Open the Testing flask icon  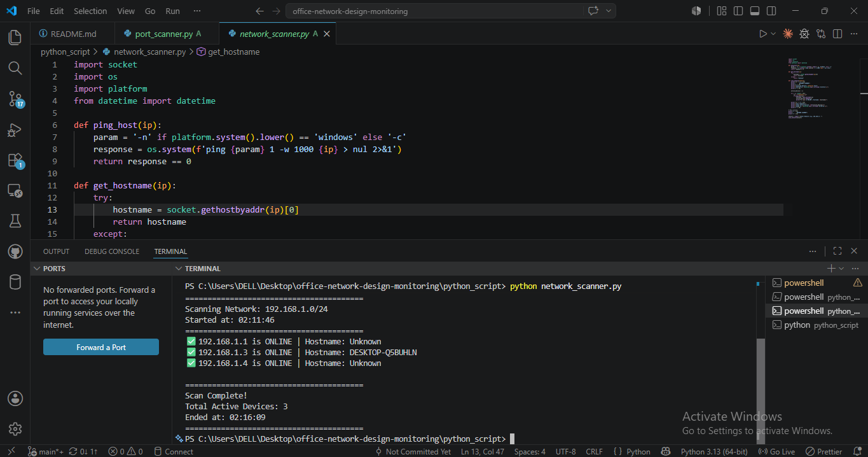[15, 221]
